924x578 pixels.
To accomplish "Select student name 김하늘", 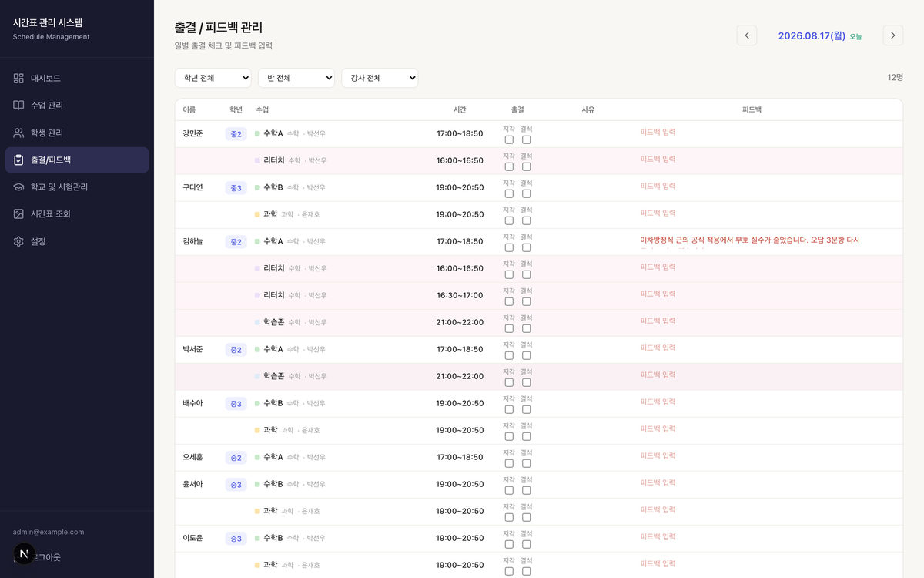I will click(x=192, y=241).
